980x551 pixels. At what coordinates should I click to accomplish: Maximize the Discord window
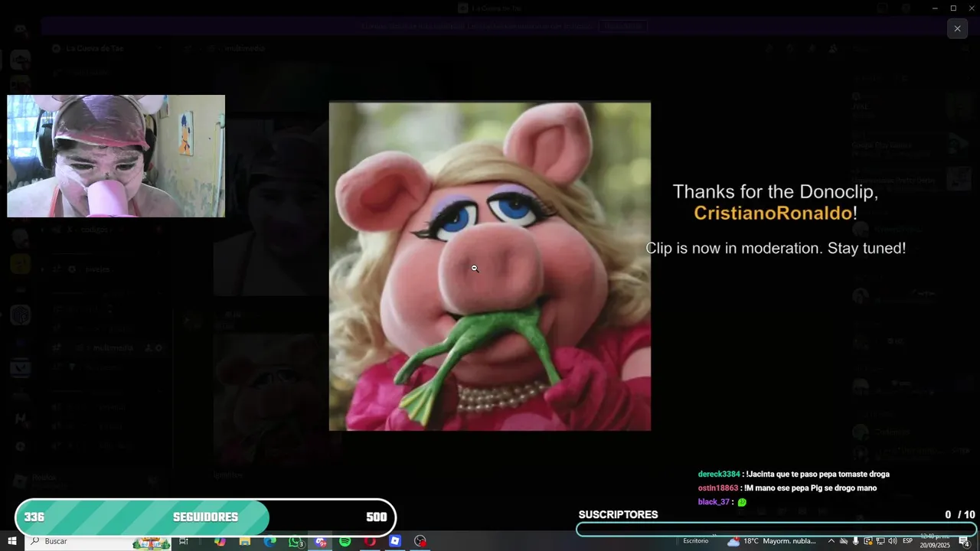coord(953,8)
